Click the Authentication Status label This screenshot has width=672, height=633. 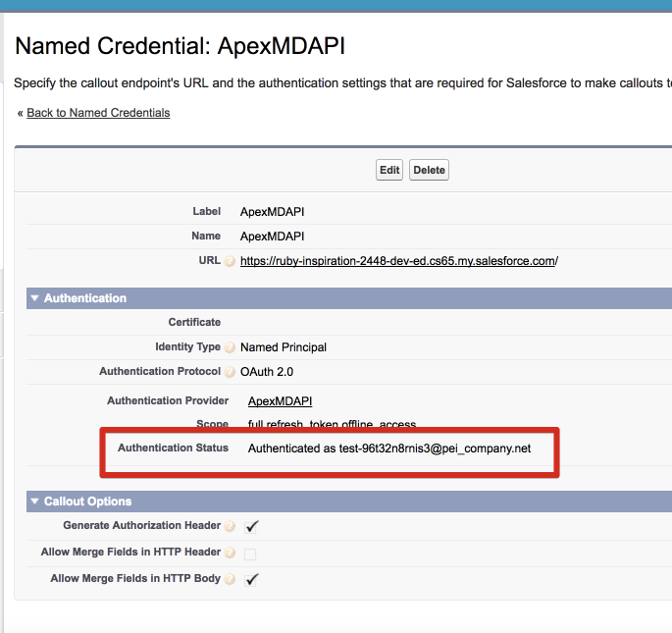[x=173, y=448]
